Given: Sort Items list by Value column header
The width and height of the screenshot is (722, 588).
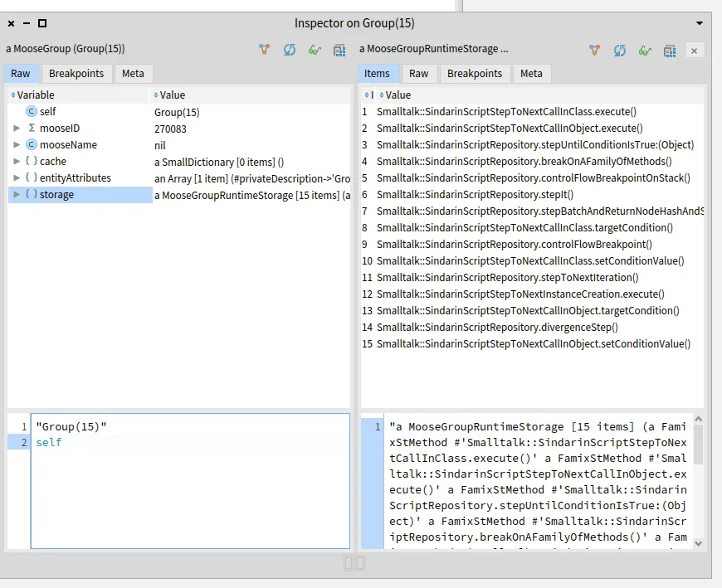Looking at the screenshot, I should (540, 95).
